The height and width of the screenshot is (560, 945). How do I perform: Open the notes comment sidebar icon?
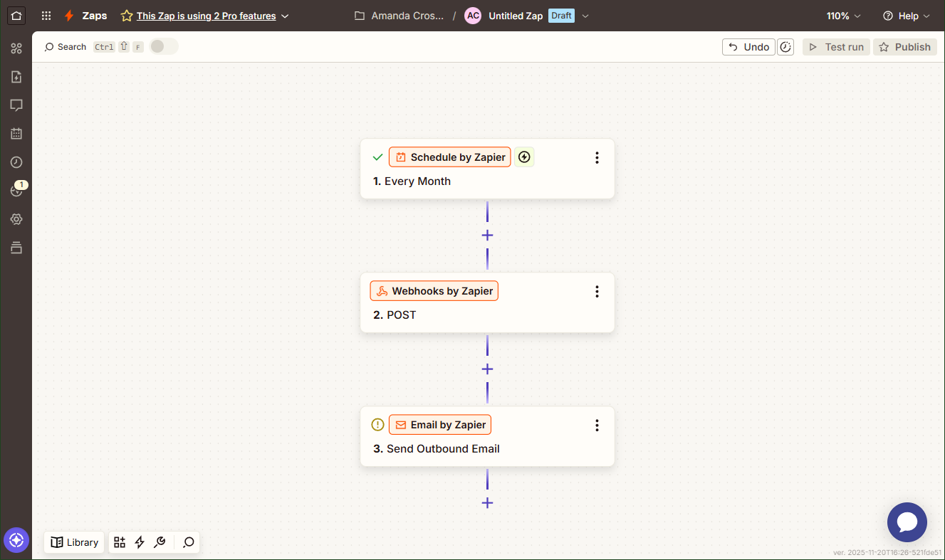tap(16, 105)
